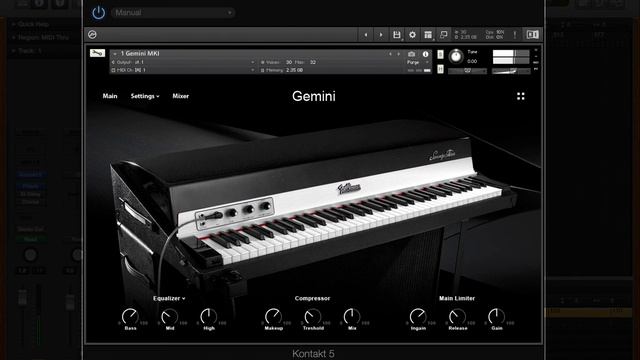Open the workspace panel layout icon
The image size is (640, 360).
[428, 35]
